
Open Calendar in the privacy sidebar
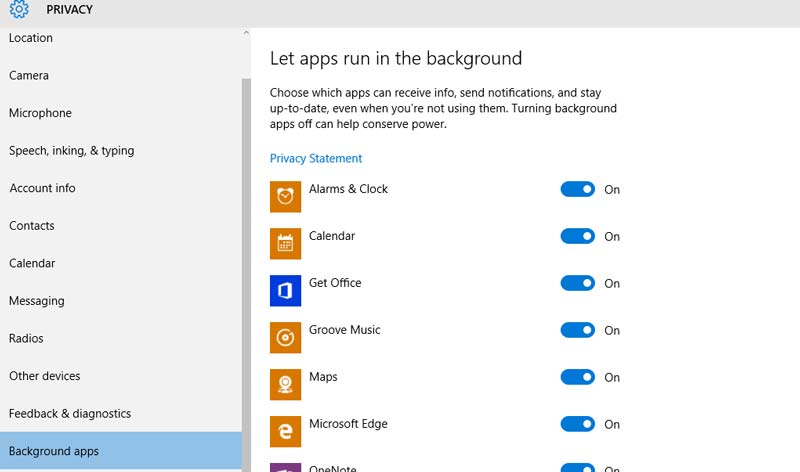click(x=121, y=263)
